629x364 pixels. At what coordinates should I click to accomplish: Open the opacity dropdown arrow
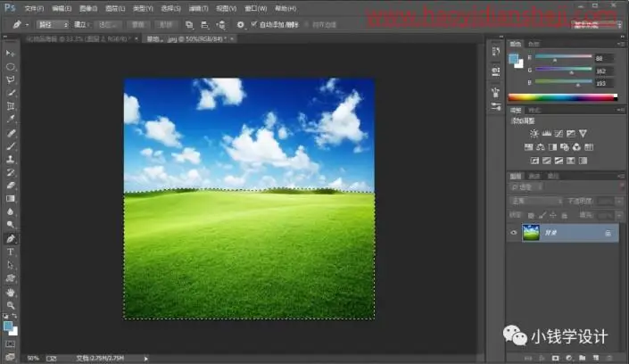pos(619,201)
